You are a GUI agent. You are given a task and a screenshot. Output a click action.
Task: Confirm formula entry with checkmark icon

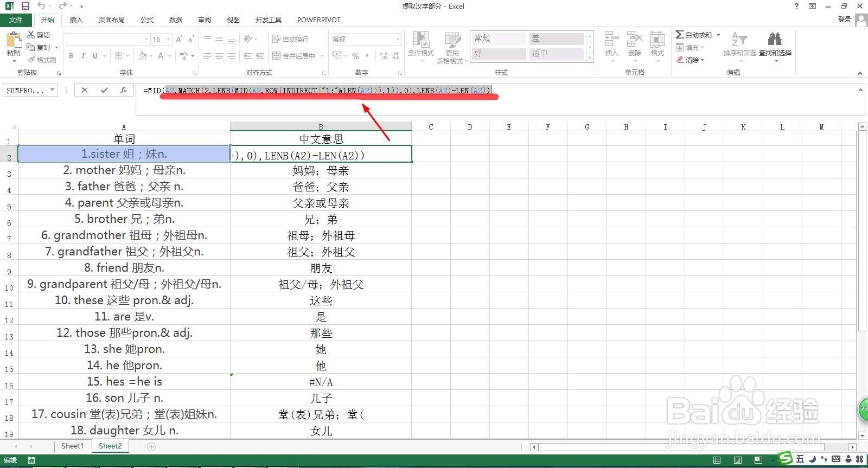[x=104, y=91]
